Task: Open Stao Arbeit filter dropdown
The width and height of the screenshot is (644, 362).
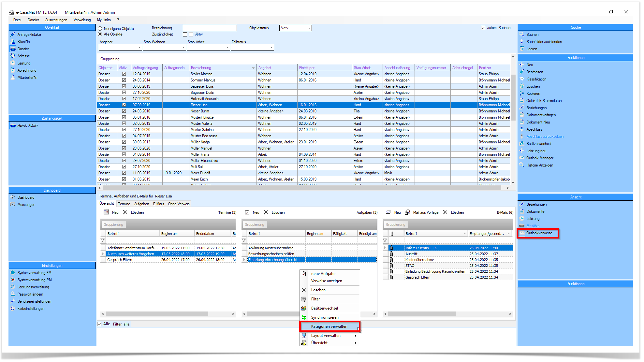Action: tap(227, 48)
